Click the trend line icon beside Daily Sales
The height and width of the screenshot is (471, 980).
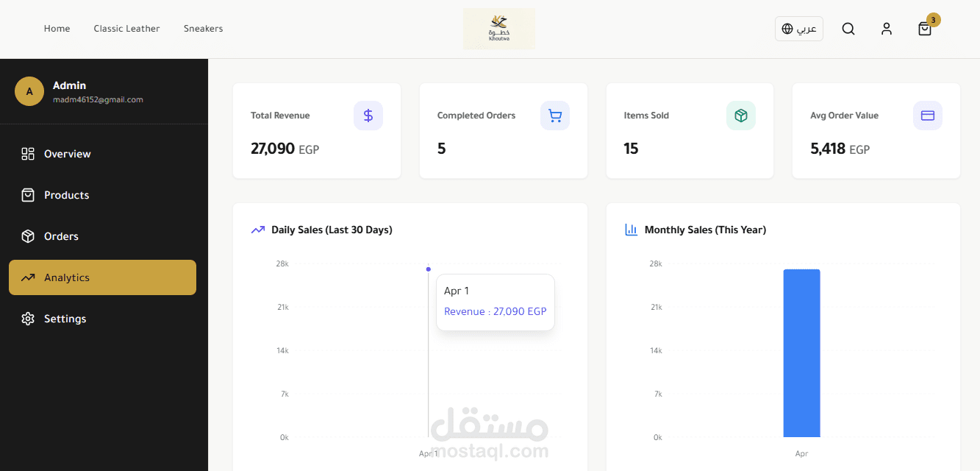tap(258, 230)
